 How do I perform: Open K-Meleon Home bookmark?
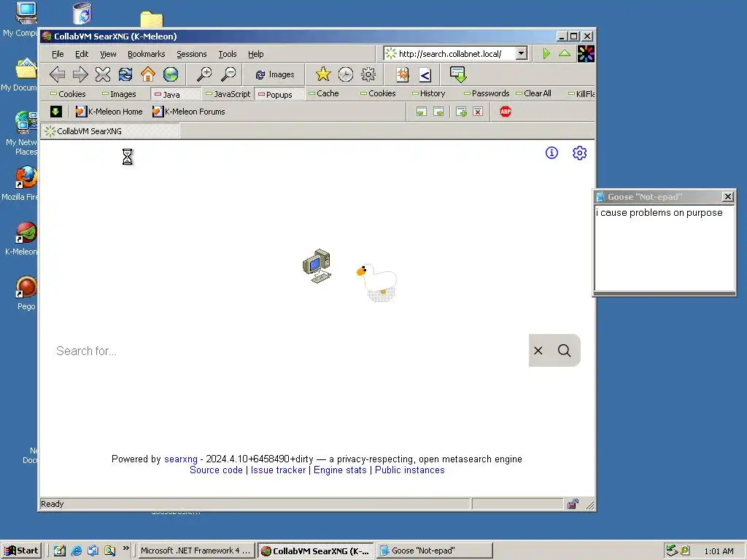coord(109,112)
